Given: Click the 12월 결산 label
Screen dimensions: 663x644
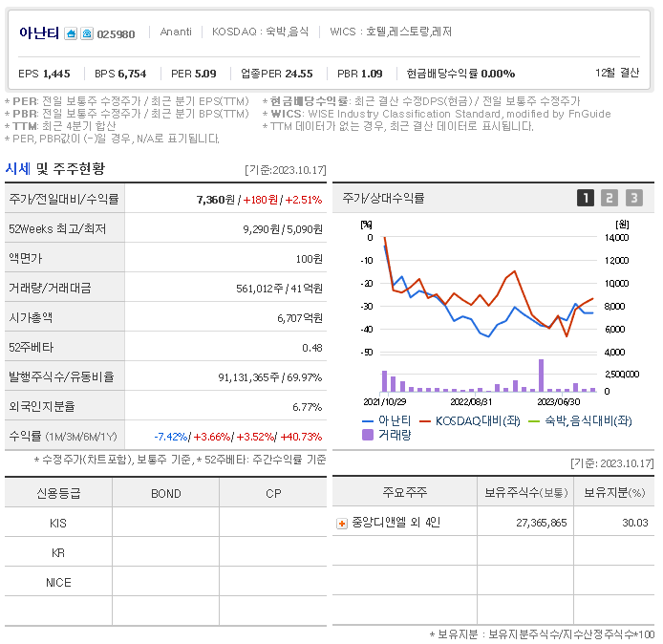Looking at the screenshot, I should [x=617, y=73].
